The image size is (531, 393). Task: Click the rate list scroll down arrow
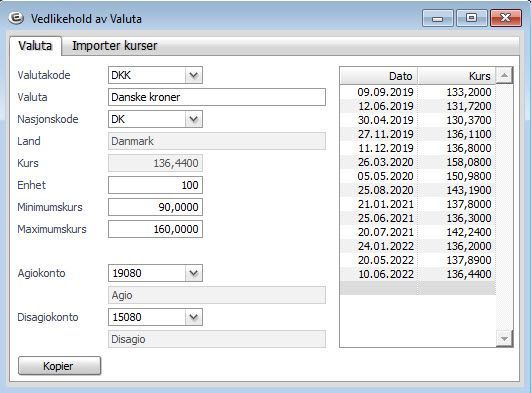coord(504,338)
